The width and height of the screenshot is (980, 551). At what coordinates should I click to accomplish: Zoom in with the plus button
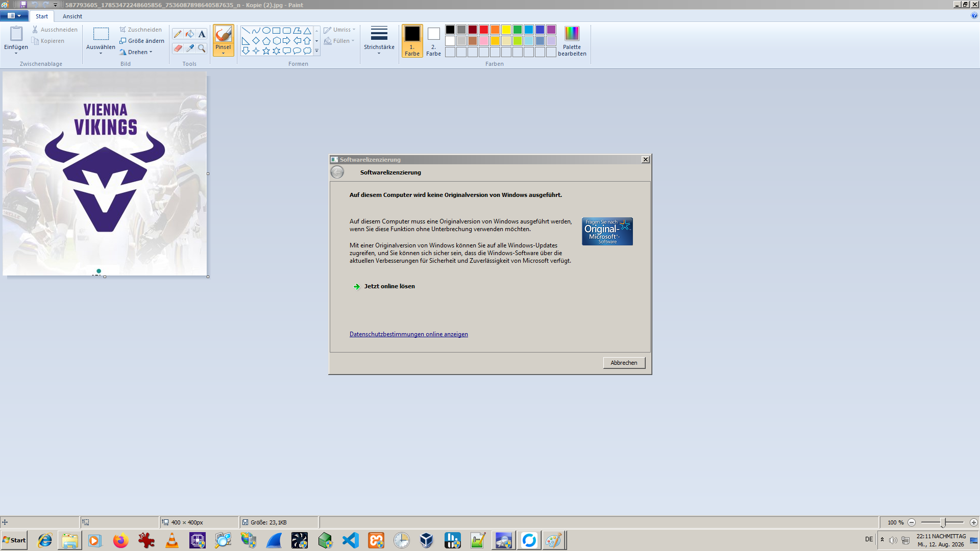(974, 522)
